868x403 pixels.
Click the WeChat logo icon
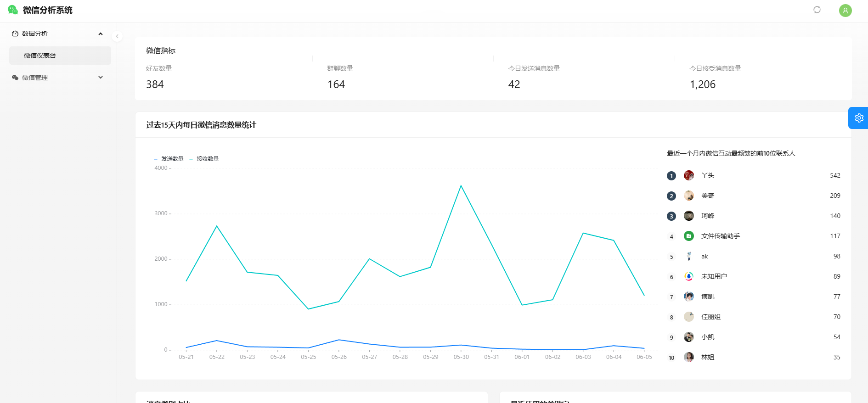pyautogui.click(x=13, y=10)
